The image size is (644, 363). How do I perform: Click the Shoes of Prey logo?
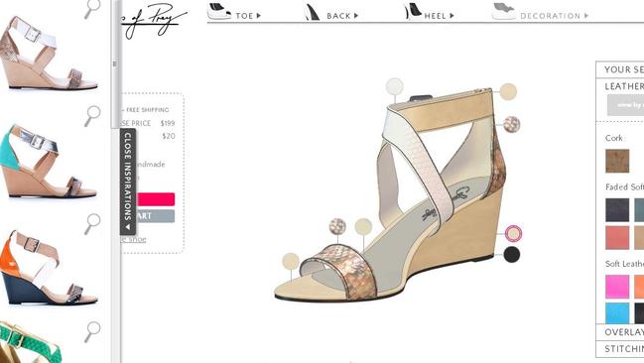153,19
